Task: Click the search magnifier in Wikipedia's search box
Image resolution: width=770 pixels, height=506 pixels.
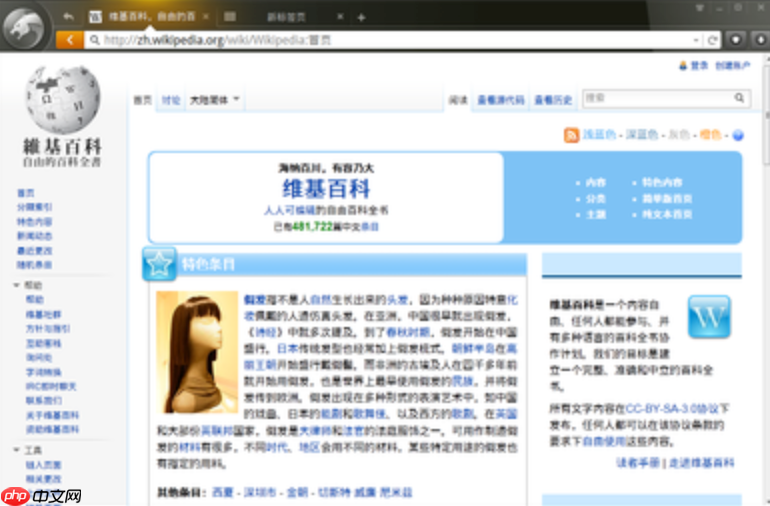Action: coord(740,98)
